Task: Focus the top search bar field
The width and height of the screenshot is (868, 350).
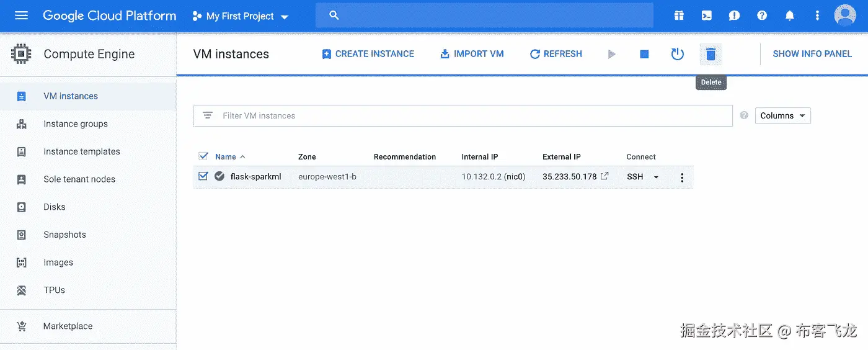Action: point(484,16)
